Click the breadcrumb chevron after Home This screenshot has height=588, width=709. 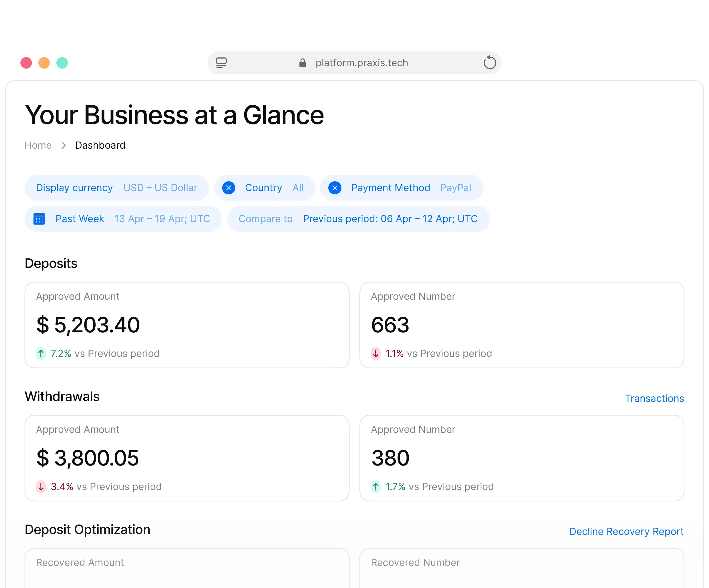point(63,145)
